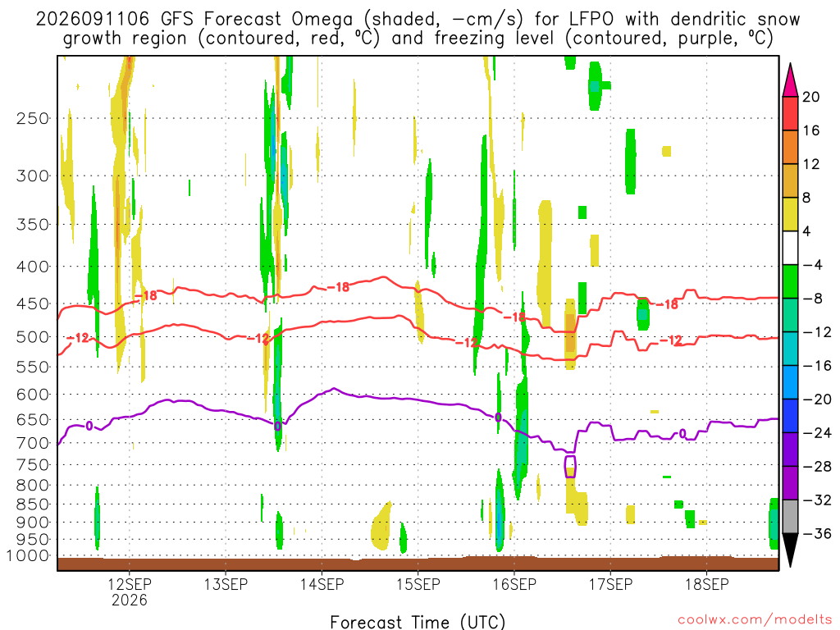This screenshot has height=630, width=840.
Task: Click the 14SEP date label
Action: tap(322, 584)
